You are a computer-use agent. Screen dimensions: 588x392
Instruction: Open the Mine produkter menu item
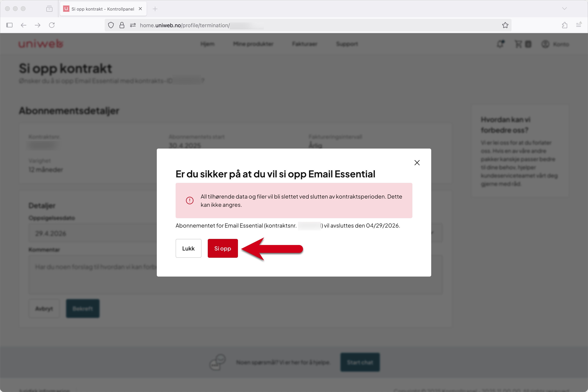pyautogui.click(x=253, y=44)
